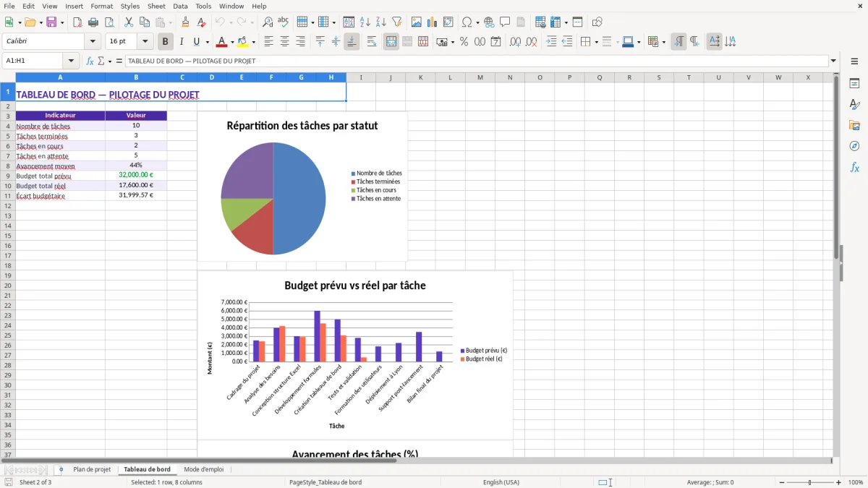Open the Select Function sum dropdown
The image size is (868, 488).
109,61
